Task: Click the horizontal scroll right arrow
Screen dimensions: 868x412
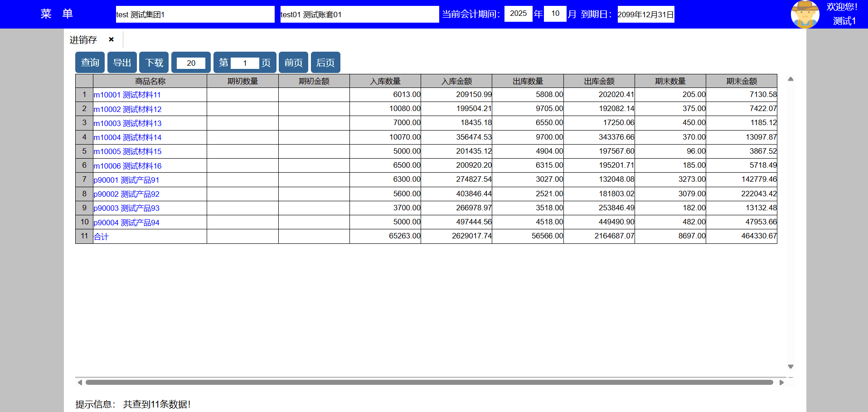Action: coord(781,383)
